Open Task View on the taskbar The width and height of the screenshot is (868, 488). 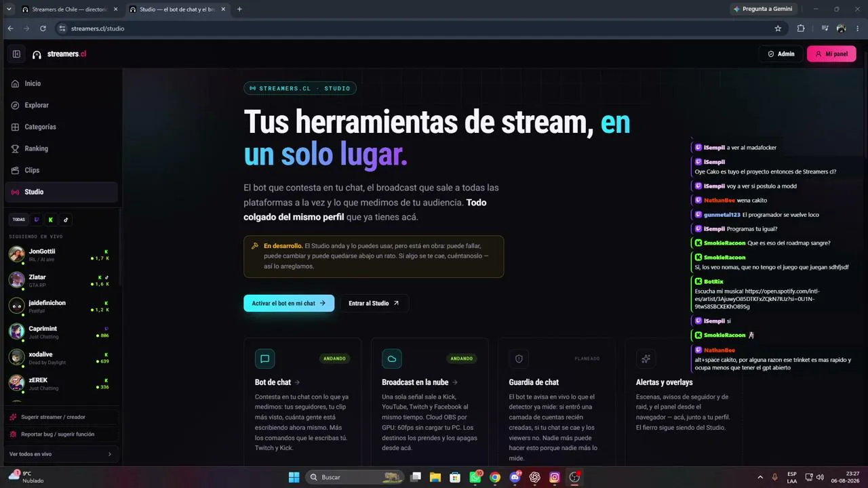pos(416,477)
